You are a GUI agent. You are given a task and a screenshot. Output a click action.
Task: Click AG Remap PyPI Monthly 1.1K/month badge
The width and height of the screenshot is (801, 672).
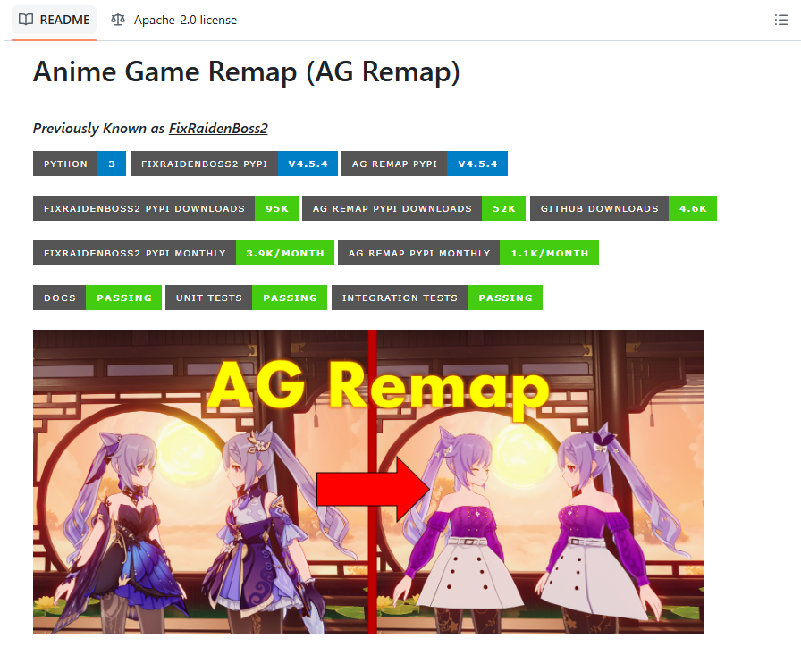(x=468, y=253)
